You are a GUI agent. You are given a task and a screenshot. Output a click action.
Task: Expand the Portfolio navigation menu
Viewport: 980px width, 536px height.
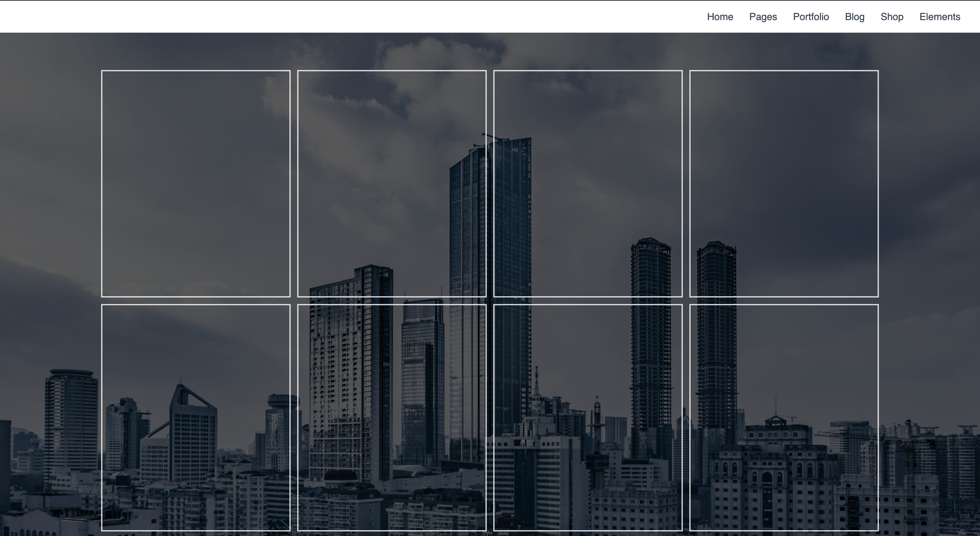[811, 17]
